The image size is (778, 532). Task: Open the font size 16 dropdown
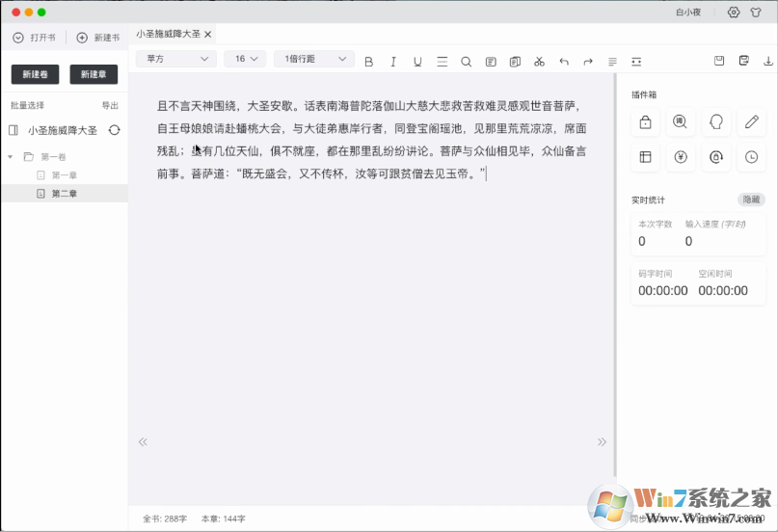245,59
